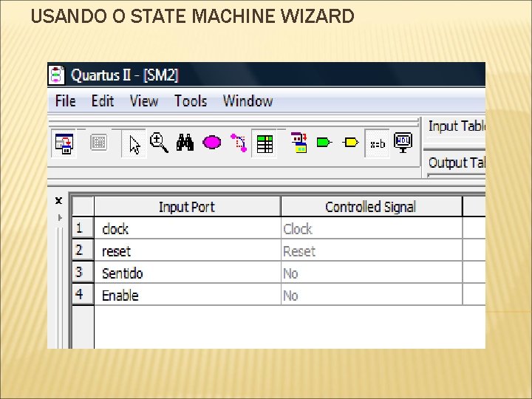The height and width of the screenshot is (399, 532).
Task: Click the 'Enable' input port cell
Action: (188, 294)
